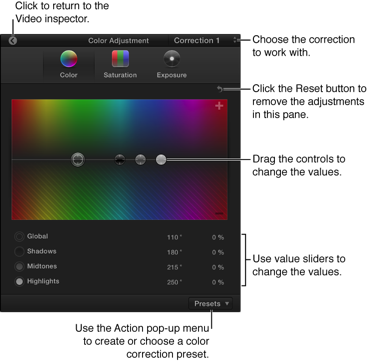Click the minus icon in color board
375x363 pixels.
coord(219,213)
